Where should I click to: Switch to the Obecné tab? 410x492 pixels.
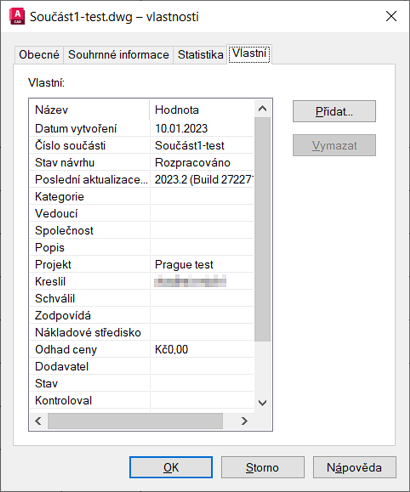pyautogui.click(x=39, y=55)
